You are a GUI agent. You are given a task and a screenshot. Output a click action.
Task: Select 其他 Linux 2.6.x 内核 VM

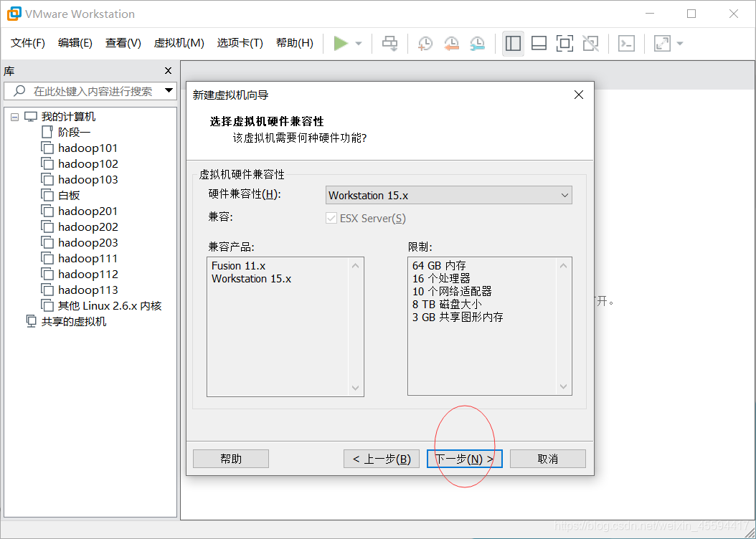[110, 306]
